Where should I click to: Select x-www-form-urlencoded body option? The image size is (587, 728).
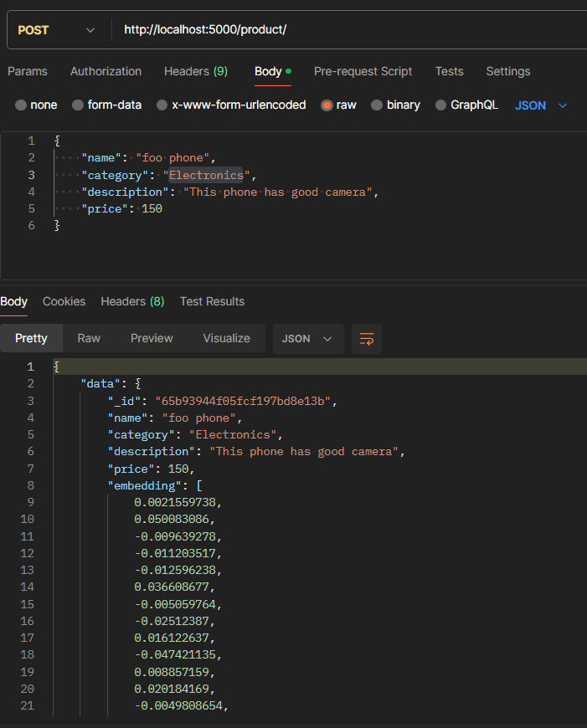[x=161, y=105]
